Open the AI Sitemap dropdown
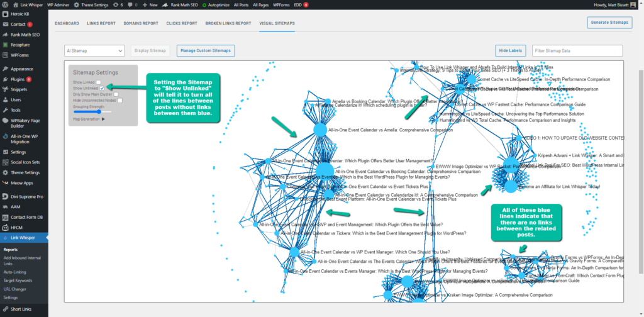This screenshot has width=644, height=317. click(94, 50)
